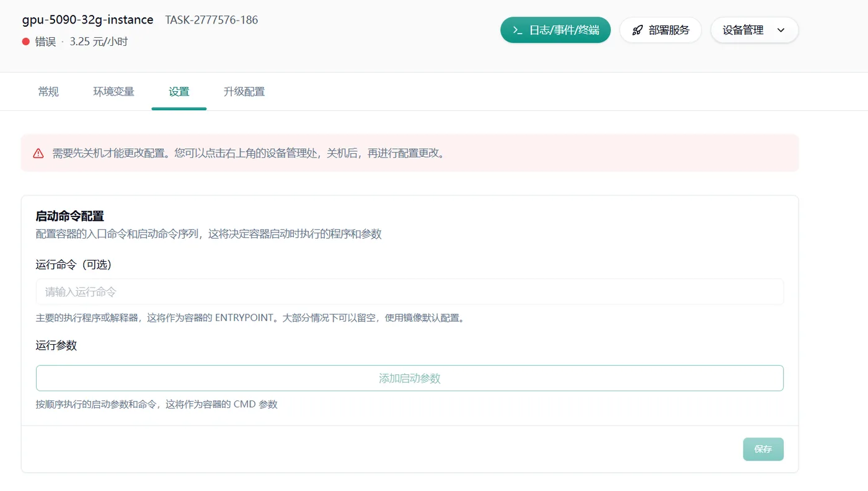Click the 启动命令配置 section heading

[70, 216]
